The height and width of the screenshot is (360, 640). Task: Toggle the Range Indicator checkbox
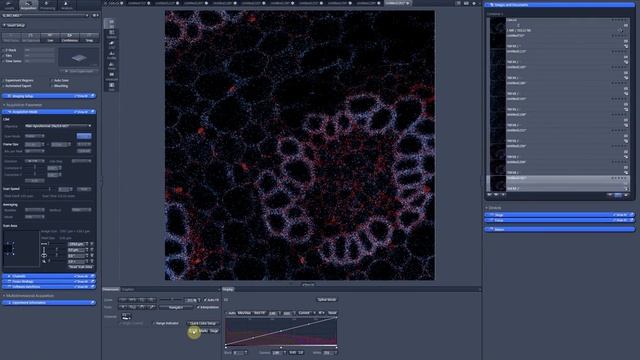click(154, 323)
